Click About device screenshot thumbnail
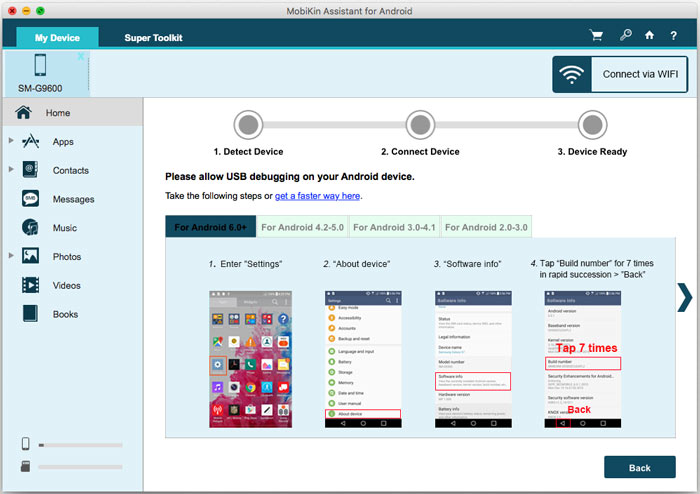700x494 pixels. point(363,359)
